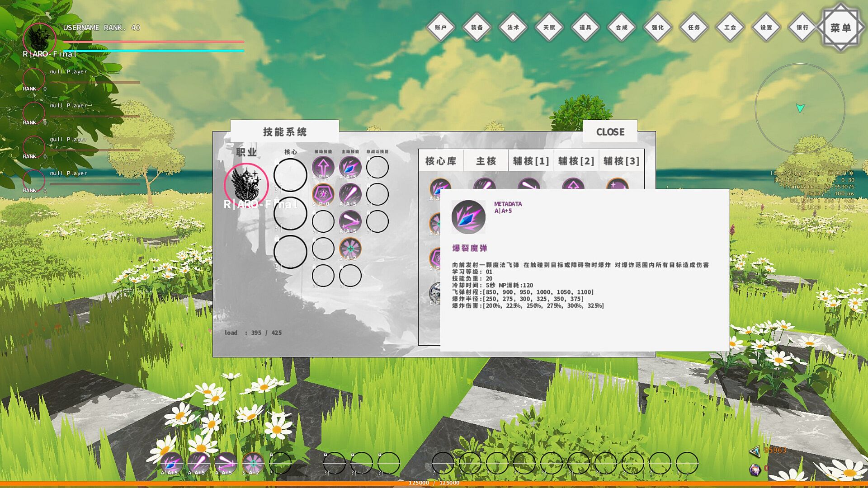Open the 天赋 talent menu
This screenshot has width=868, height=488.
tap(549, 28)
